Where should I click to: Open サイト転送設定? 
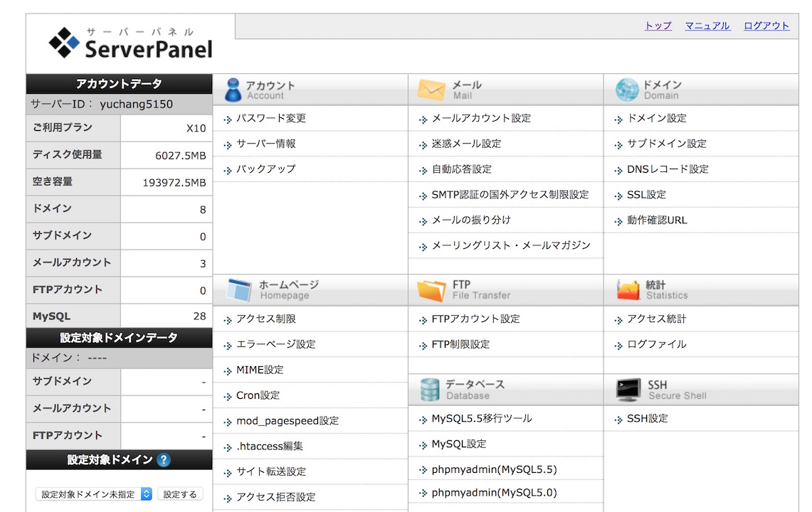pos(271,471)
